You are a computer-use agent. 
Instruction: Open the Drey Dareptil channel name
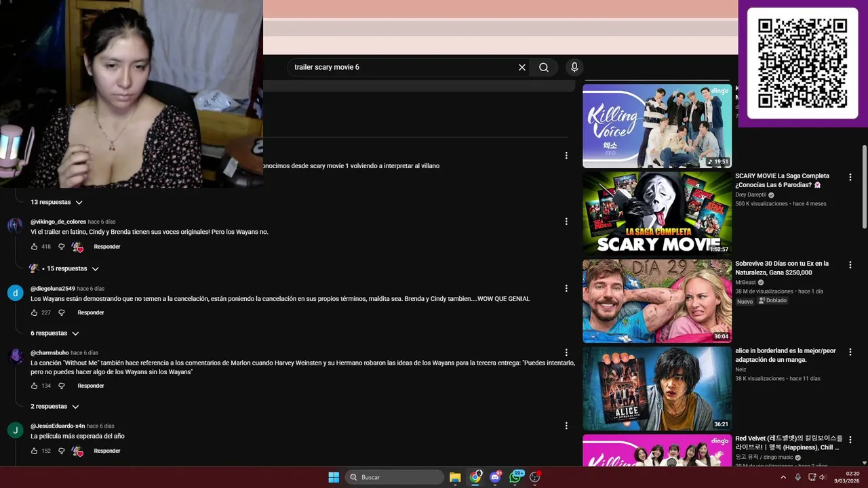pos(751,195)
